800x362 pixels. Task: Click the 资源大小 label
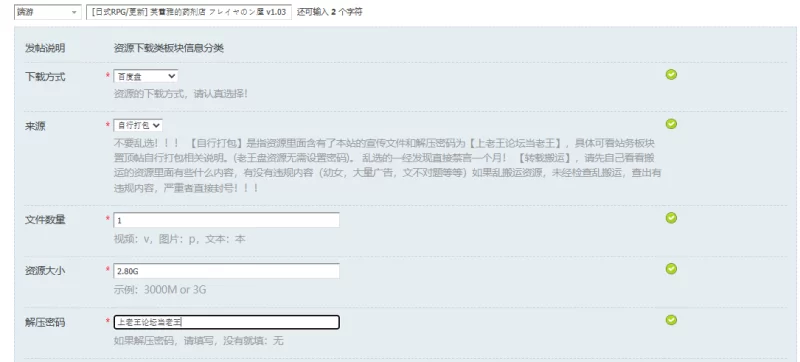pos(45,271)
